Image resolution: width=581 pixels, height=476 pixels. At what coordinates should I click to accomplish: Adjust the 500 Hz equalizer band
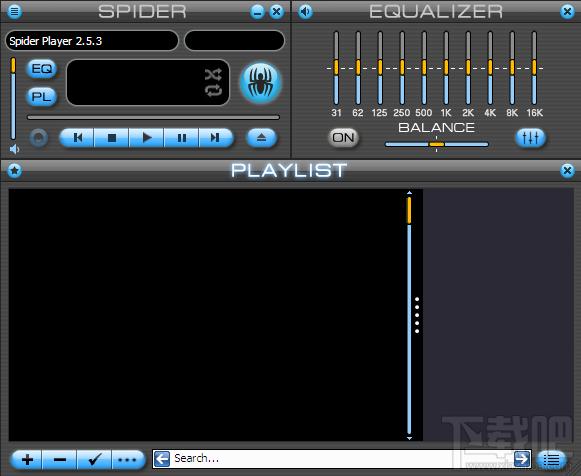[x=424, y=68]
